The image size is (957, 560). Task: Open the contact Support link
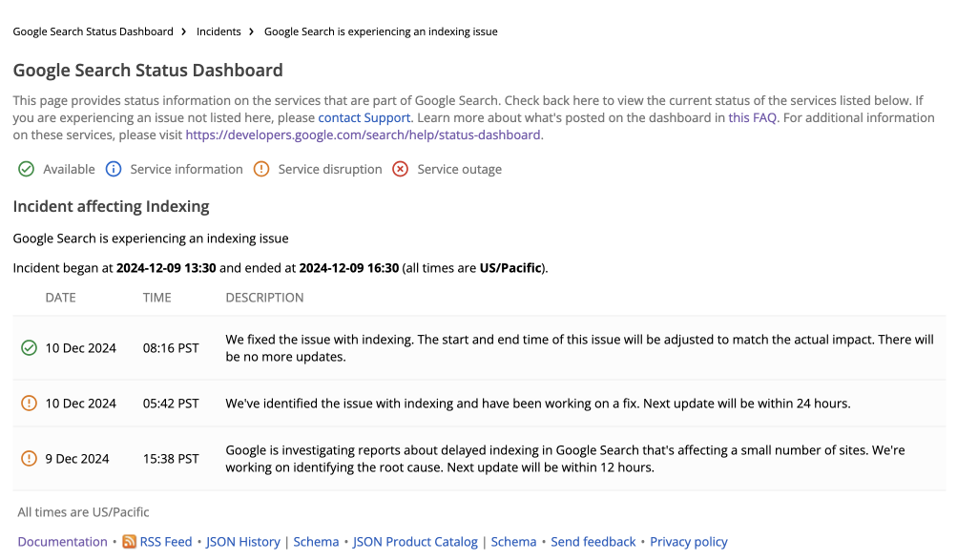pyautogui.click(x=364, y=118)
